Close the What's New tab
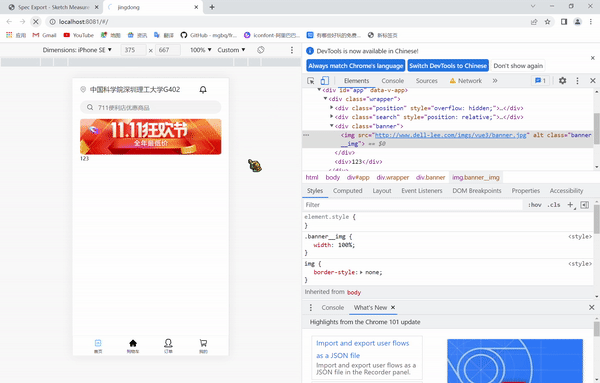This screenshot has height=383, width=600. coord(393,307)
